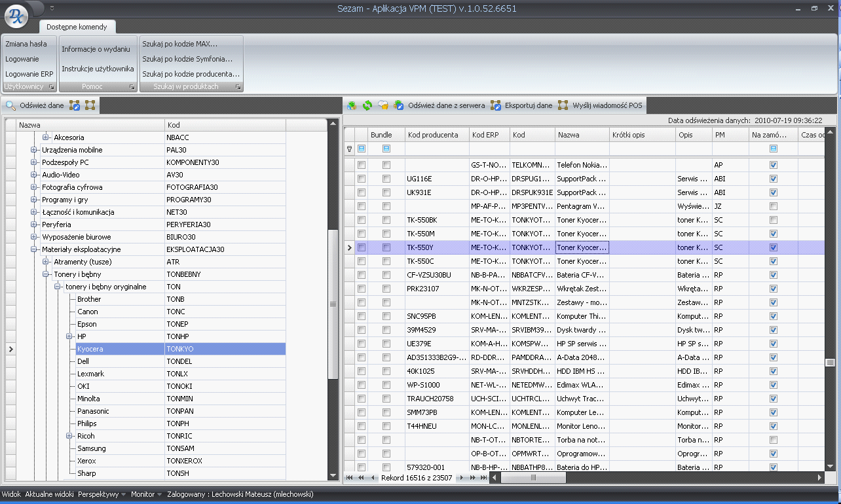
Task: Go to previous page in record navigator
Action: coord(361,478)
